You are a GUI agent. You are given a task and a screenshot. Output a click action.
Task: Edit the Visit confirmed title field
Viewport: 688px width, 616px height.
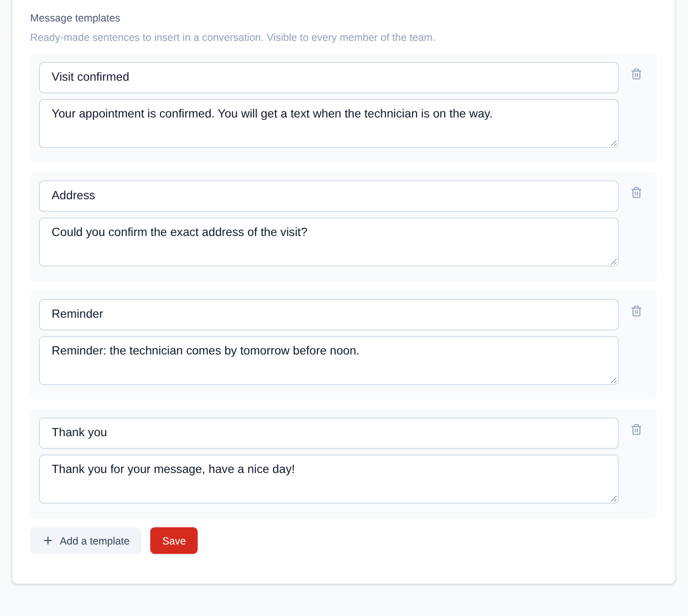coord(329,78)
